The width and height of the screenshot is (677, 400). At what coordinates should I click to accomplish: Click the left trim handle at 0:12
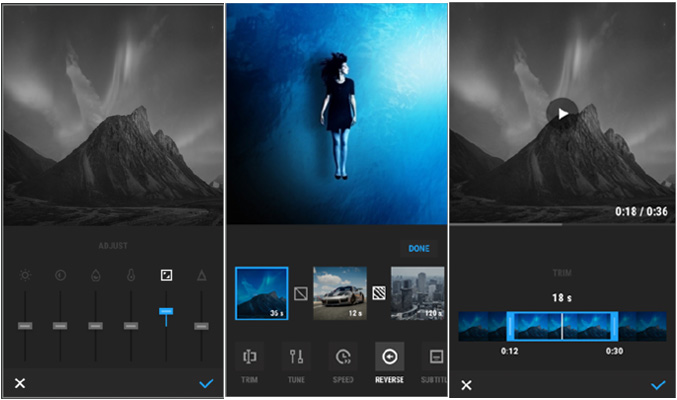510,327
